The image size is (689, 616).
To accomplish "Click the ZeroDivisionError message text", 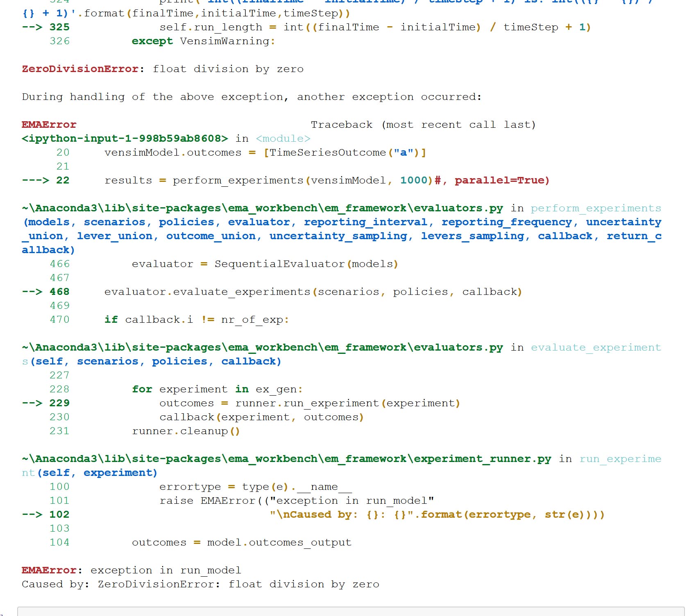I will tap(162, 69).
